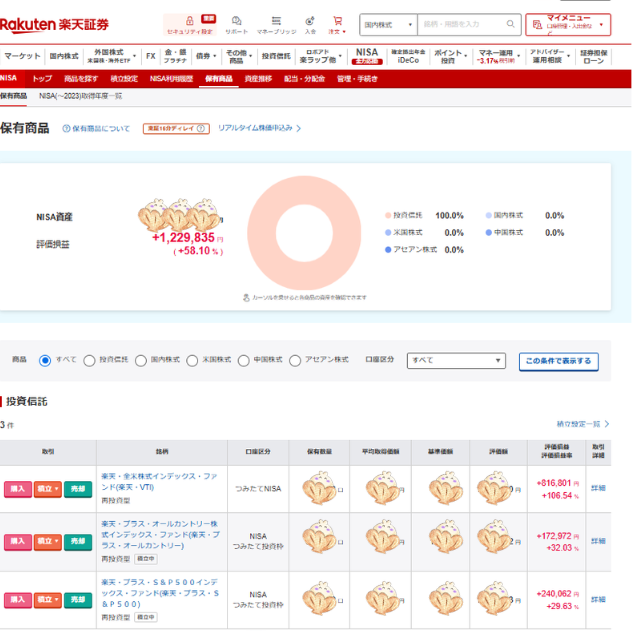Open 配当・分配金 tab
The width and height of the screenshot is (634, 631).
(304, 79)
